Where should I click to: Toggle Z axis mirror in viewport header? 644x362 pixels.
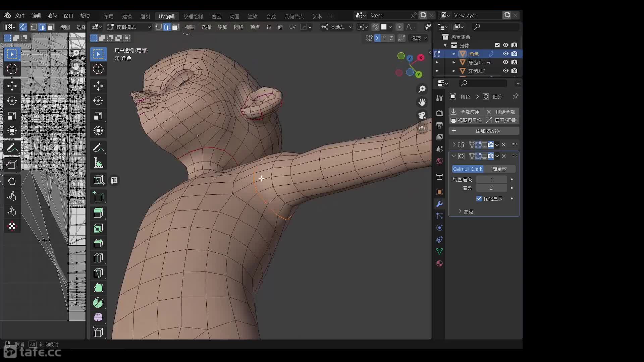(x=391, y=38)
